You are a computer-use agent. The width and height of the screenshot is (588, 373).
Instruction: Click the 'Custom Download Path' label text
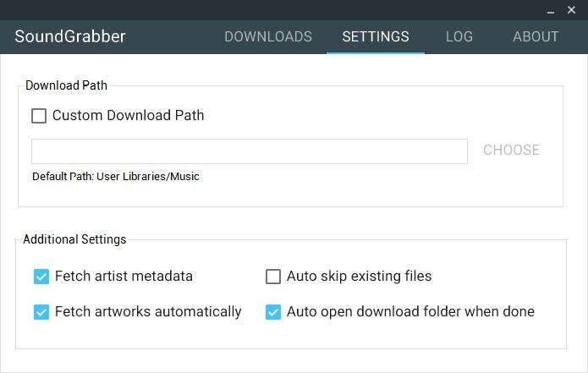[128, 116]
